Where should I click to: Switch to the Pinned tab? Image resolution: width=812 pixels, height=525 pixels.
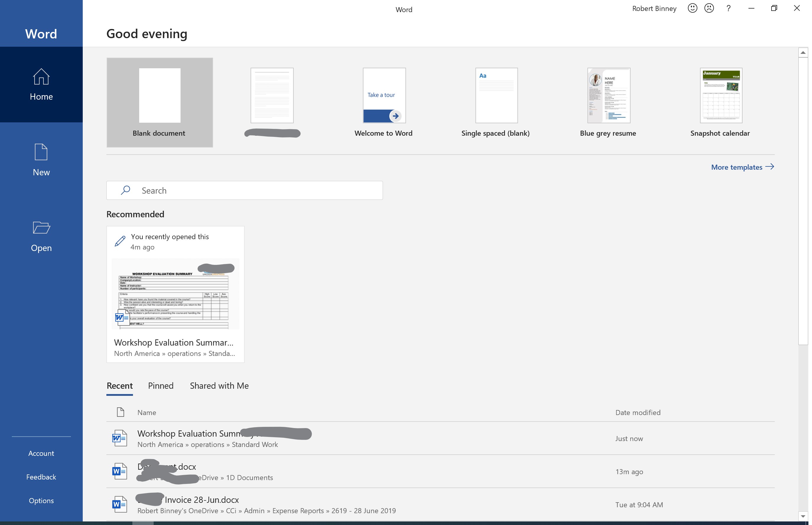pyautogui.click(x=160, y=385)
